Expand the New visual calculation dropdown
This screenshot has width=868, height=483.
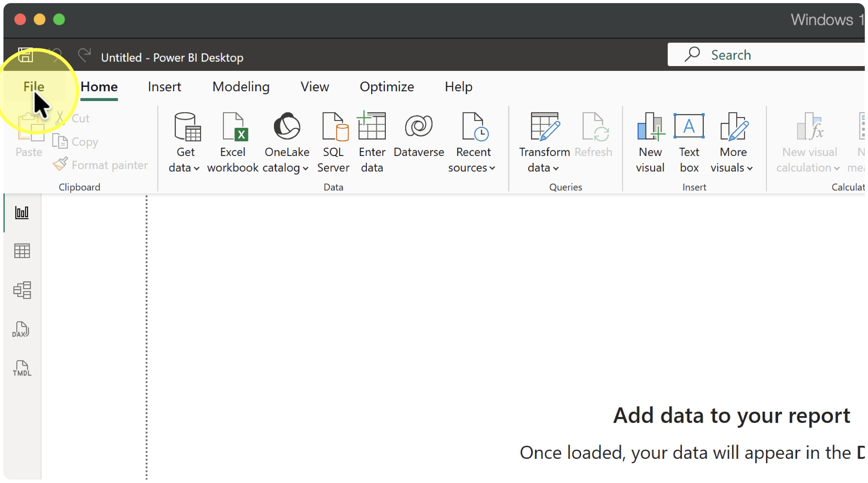coord(836,168)
